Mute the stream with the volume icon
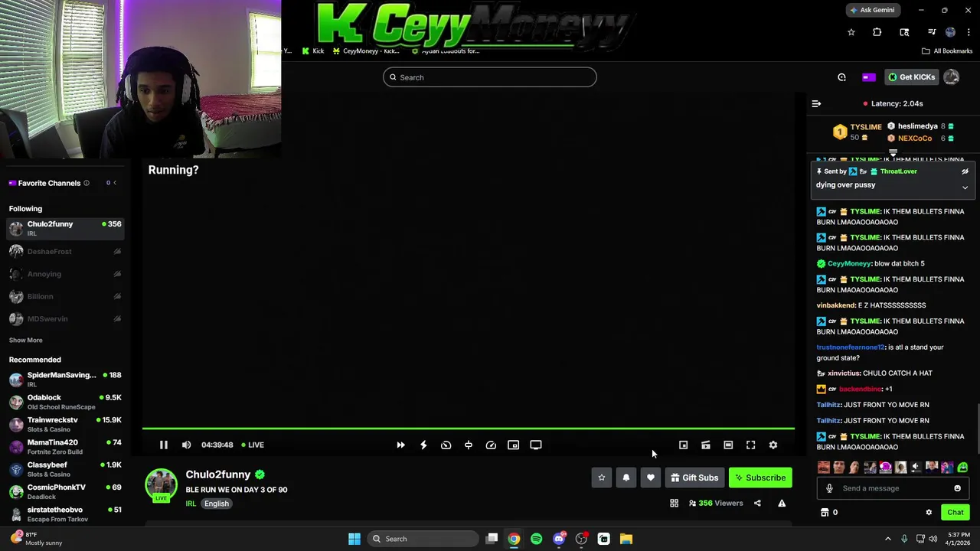The width and height of the screenshot is (980, 551). pyautogui.click(x=186, y=445)
